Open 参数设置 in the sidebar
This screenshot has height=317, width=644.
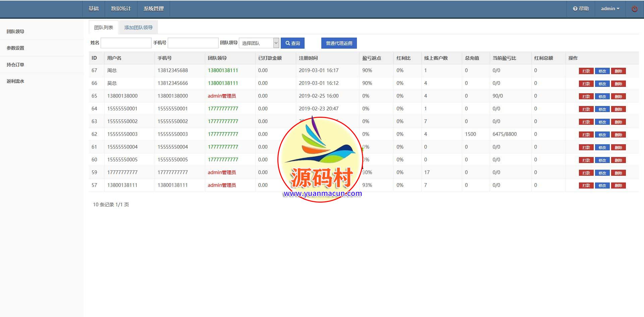tap(15, 48)
